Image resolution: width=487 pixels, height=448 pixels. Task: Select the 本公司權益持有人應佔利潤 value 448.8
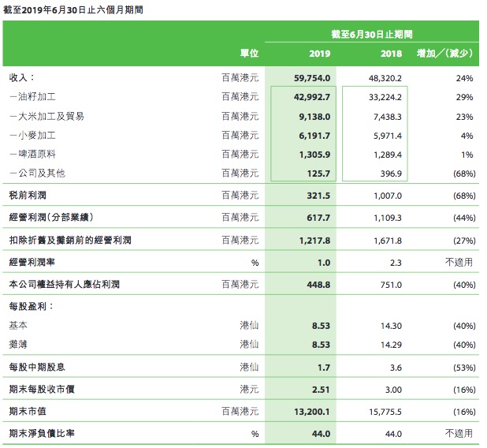click(318, 285)
